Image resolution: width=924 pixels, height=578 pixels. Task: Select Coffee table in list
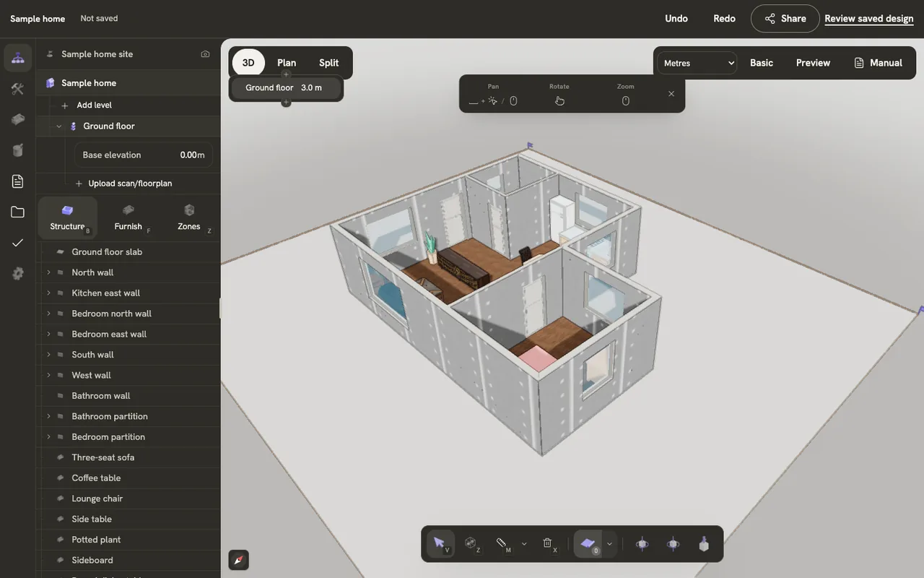pos(128,478)
